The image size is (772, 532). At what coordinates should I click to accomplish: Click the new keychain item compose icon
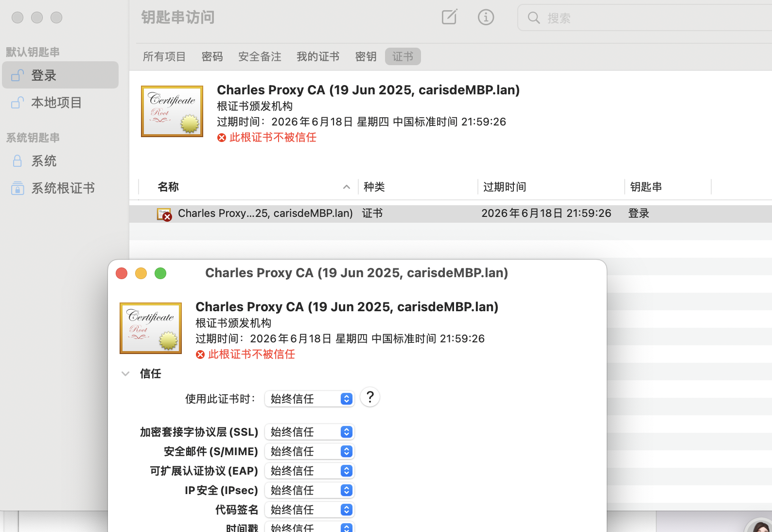[449, 17]
